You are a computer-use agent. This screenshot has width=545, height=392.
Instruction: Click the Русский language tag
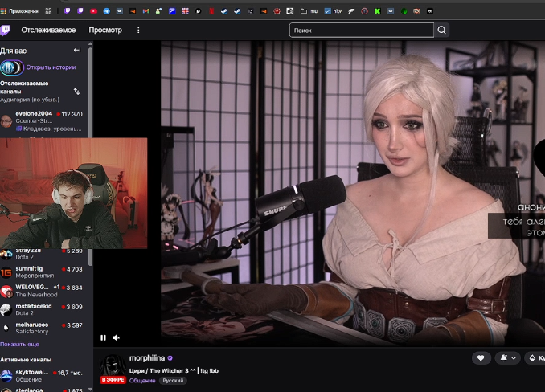pyautogui.click(x=173, y=381)
